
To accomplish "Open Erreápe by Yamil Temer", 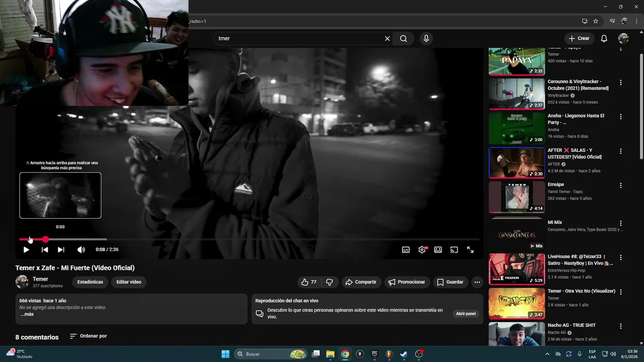I will pos(517,197).
